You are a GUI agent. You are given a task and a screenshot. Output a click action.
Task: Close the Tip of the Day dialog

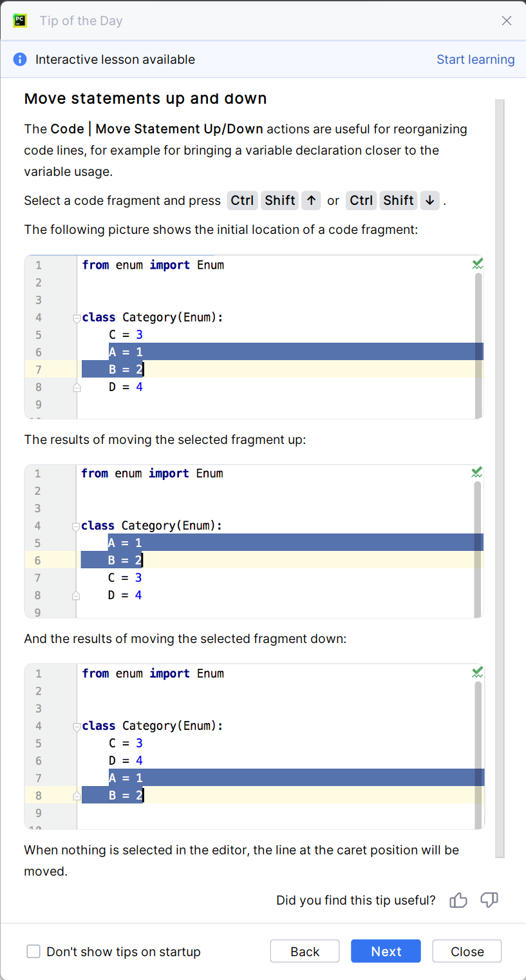tap(507, 21)
